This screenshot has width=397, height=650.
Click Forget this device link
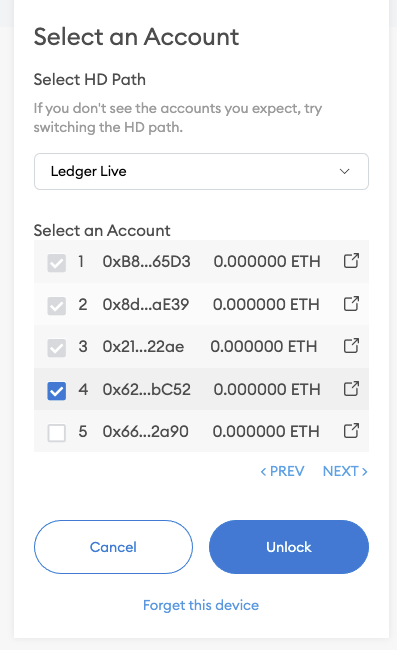click(x=201, y=605)
